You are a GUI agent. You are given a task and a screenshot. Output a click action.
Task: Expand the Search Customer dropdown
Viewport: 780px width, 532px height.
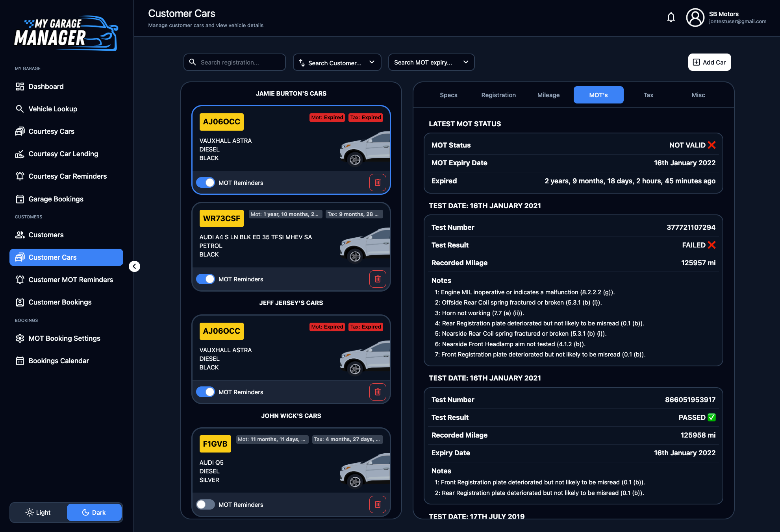click(x=337, y=63)
